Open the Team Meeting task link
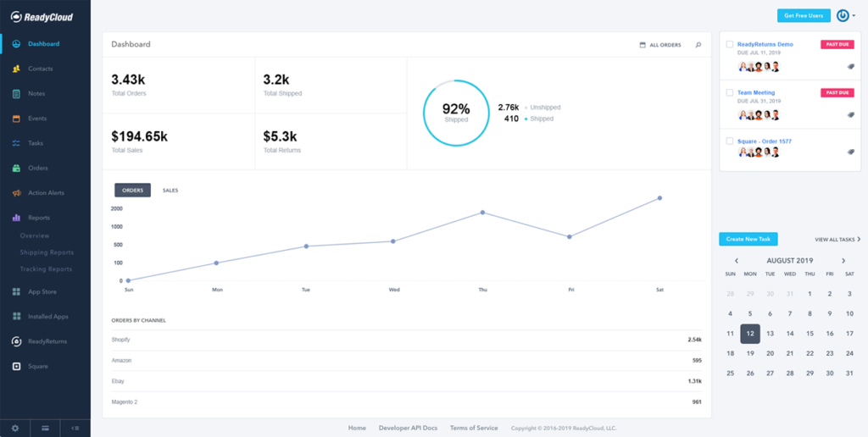This screenshot has width=868, height=437. (x=756, y=92)
